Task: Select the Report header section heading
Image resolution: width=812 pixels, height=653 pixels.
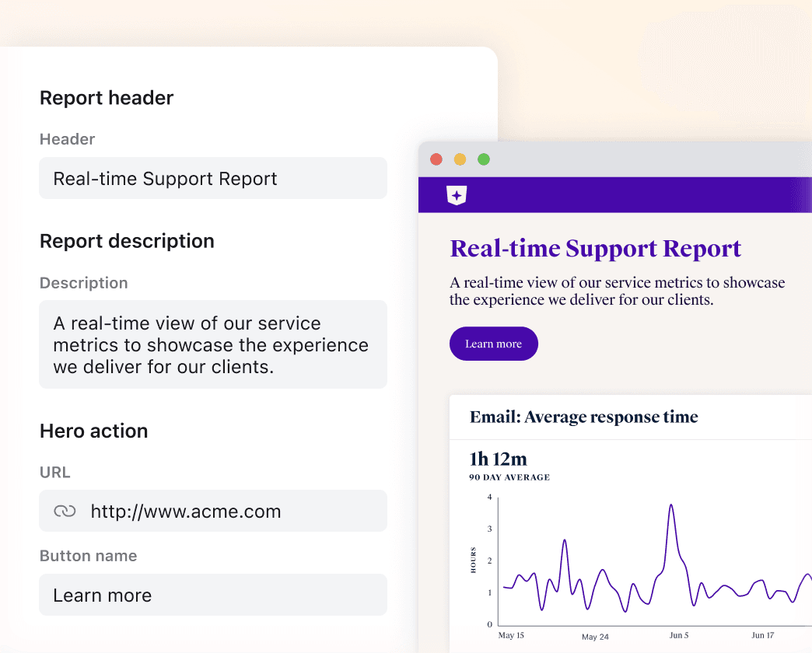Action: point(107,98)
